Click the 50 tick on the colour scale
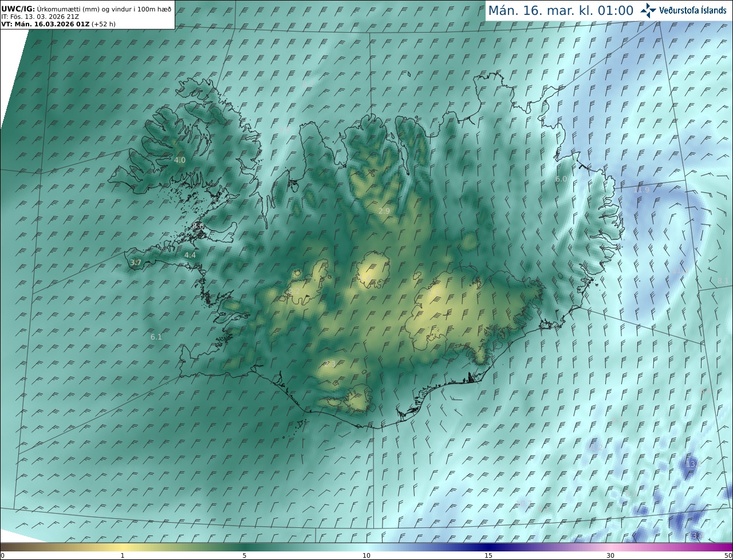The image size is (733, 560). pos(728,555)
